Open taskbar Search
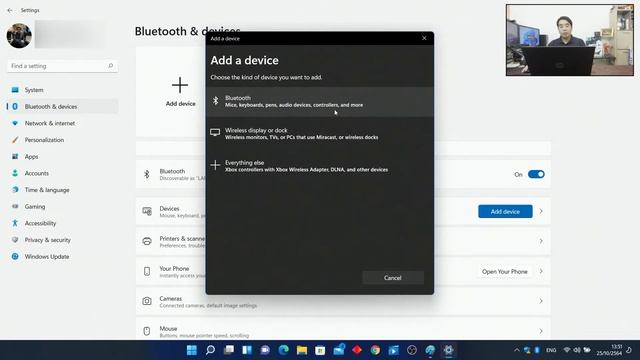The height and width of the screenshot is (360, 640). tap(210, 350)
